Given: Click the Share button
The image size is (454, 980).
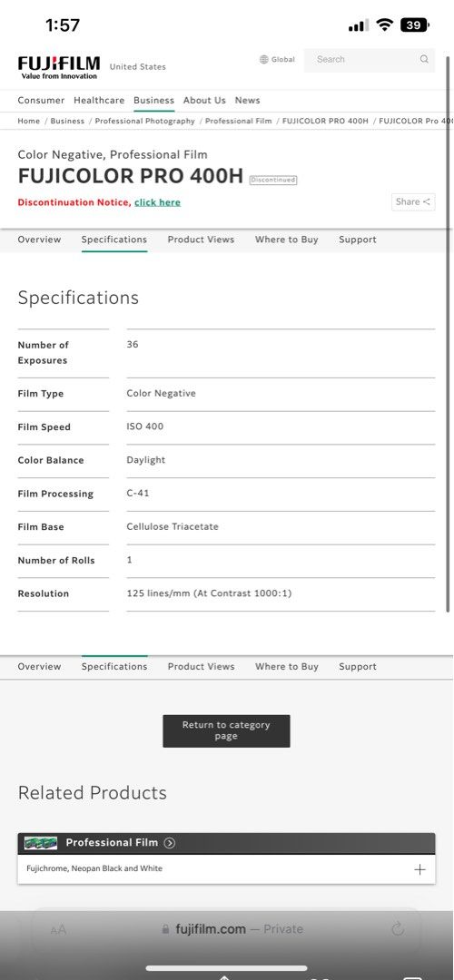Looking at the screenshot, I should coord(413,201).
